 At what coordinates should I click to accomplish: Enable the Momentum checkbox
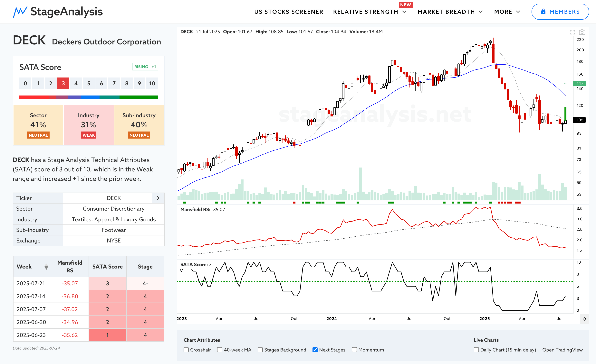tap(354, 350)
